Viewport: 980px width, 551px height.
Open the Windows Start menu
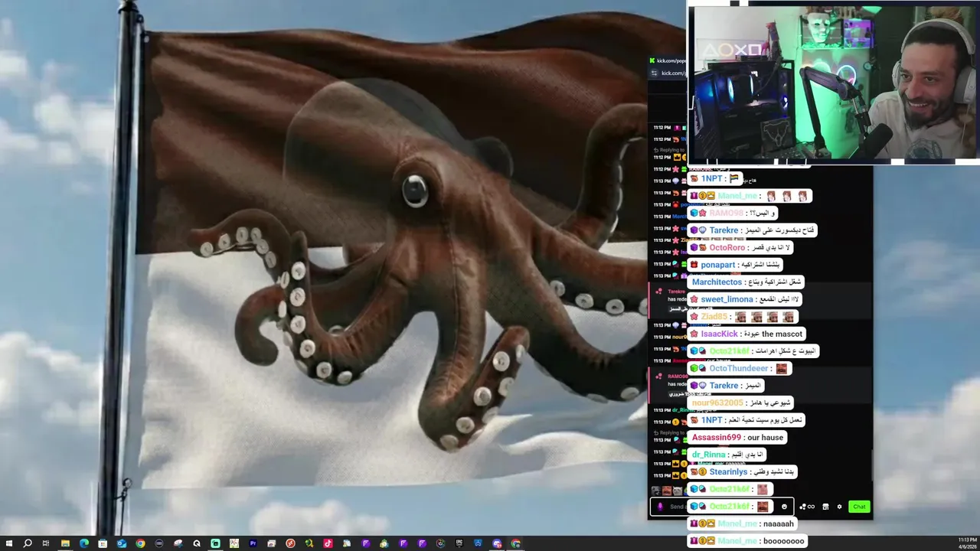8,543
